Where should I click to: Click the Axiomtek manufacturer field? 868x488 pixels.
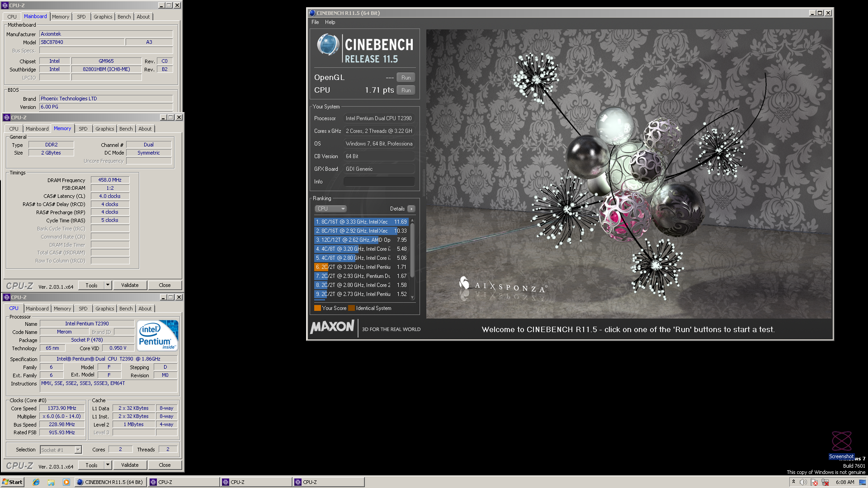click(106, 34)
